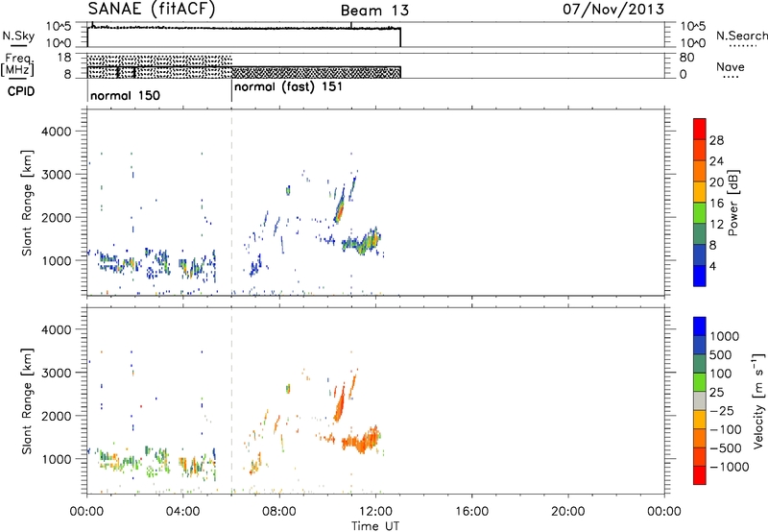Click the 500 value on the velocity colorbar

point(721,355)
